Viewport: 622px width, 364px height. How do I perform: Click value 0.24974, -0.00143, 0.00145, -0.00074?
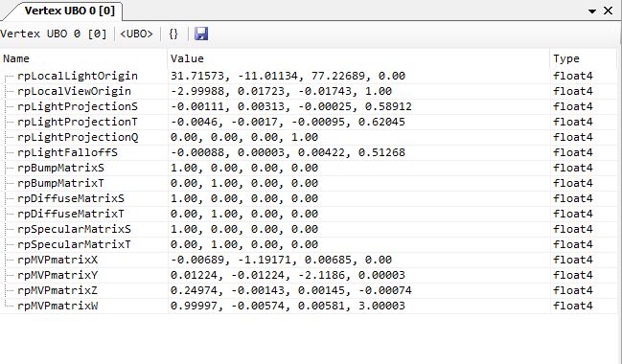[291, 290]
